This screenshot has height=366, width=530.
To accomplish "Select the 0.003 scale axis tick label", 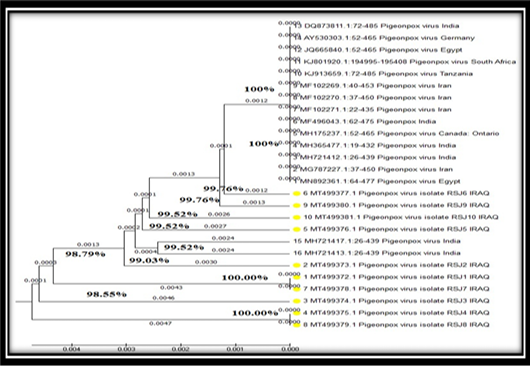I will click(126, 349).
